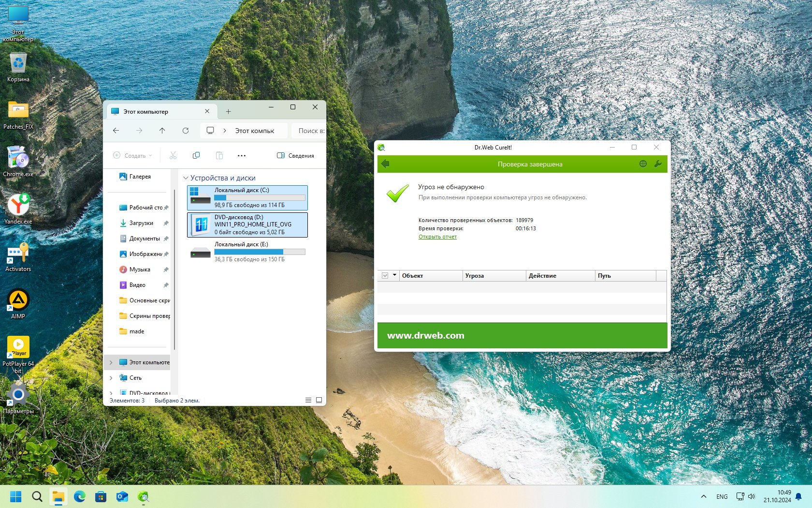Open the dropdown arrow beside the threats checkbox
This screenshot has width=812, height=508.
pyautogui.click(x=394, y=275)
